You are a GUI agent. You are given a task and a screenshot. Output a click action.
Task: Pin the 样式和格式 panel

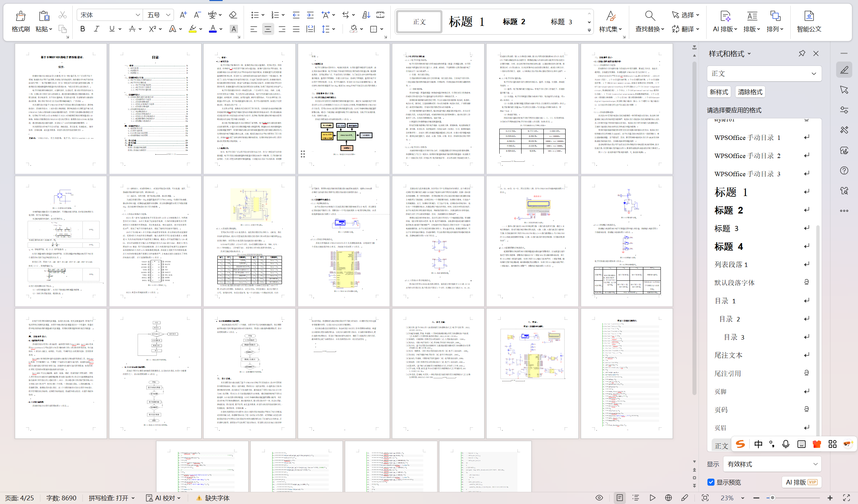click(x=801, y=53)
